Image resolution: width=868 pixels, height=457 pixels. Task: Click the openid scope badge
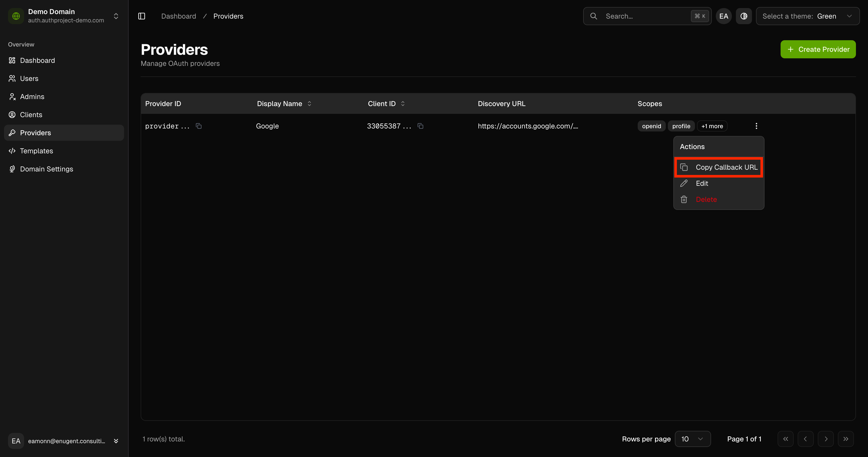(651, 126)
